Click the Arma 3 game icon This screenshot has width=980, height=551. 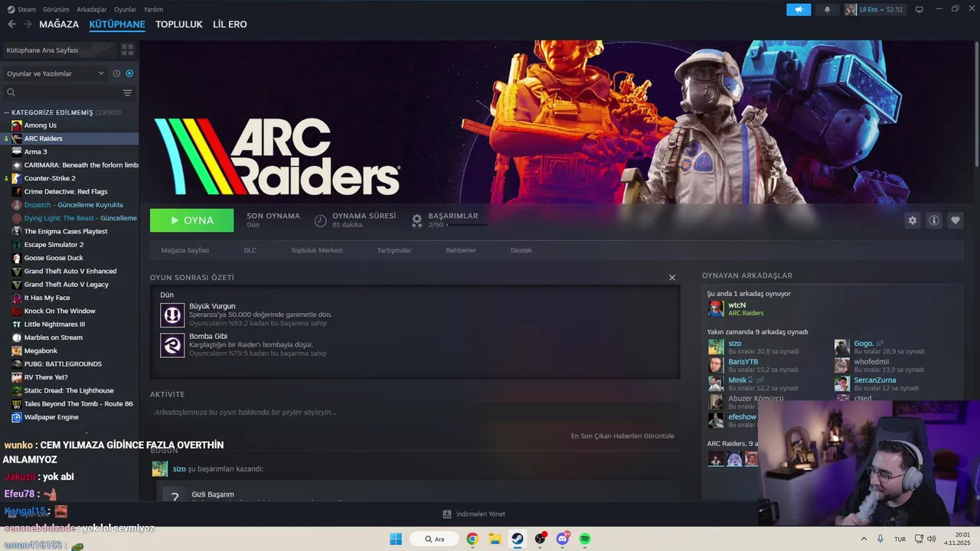pos(17,152)
